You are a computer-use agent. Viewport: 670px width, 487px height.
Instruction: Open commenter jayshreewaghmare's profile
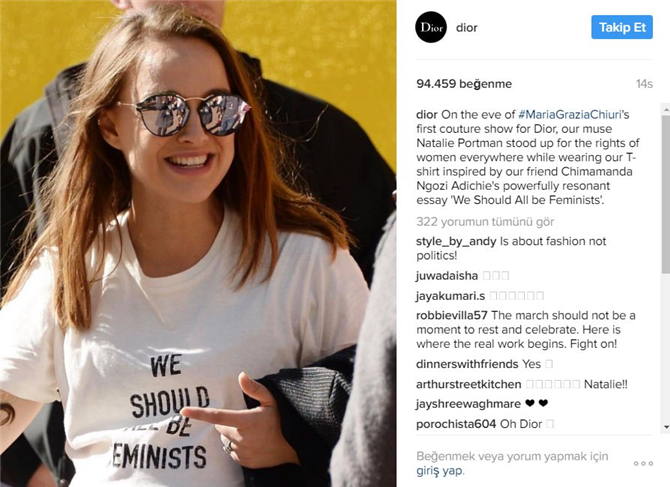468,404
